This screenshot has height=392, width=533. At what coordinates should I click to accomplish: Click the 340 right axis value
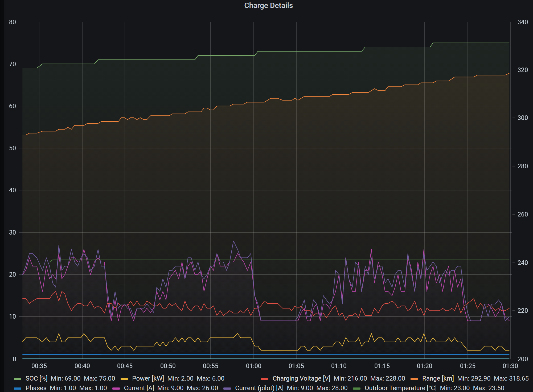[x=522, y=22]
